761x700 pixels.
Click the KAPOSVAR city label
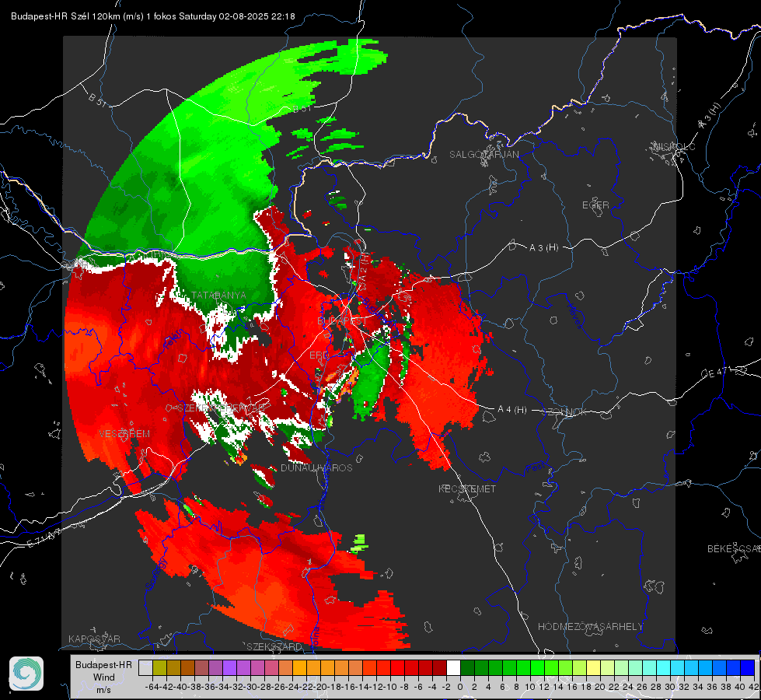[x=94, y=639]
